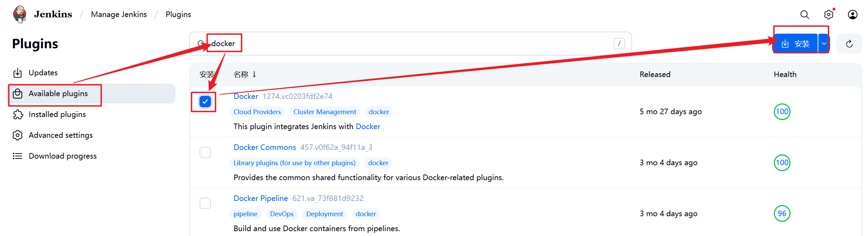
Task: Click the pipeline tag
Action: pyautogui.click(x=245, y=214)
